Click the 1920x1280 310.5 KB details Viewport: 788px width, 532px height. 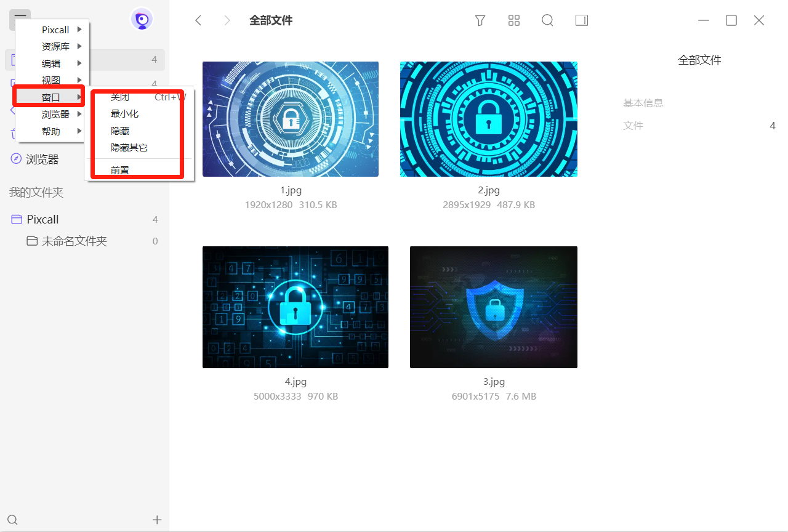291,205
